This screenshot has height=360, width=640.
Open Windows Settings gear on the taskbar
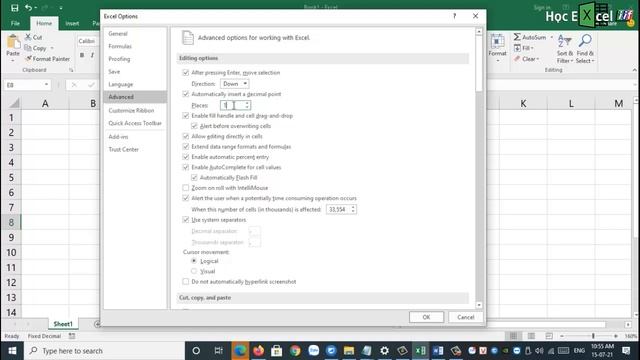pyautogui.click(x=384, y=351)
